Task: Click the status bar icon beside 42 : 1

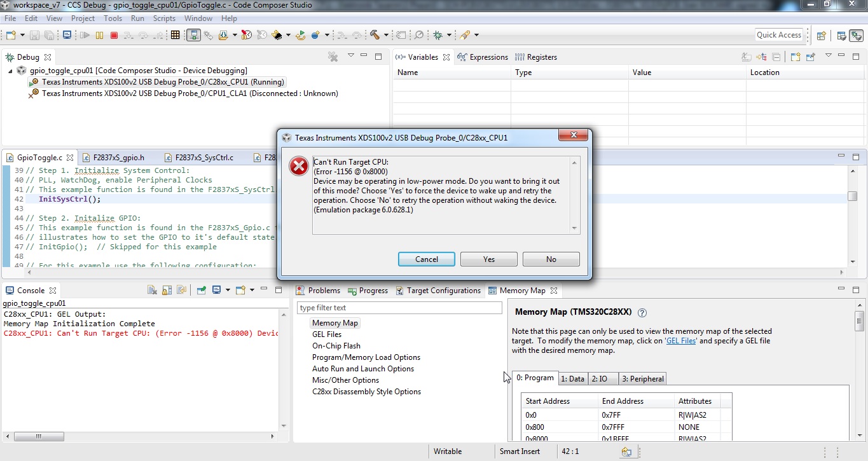Action: 626,451
